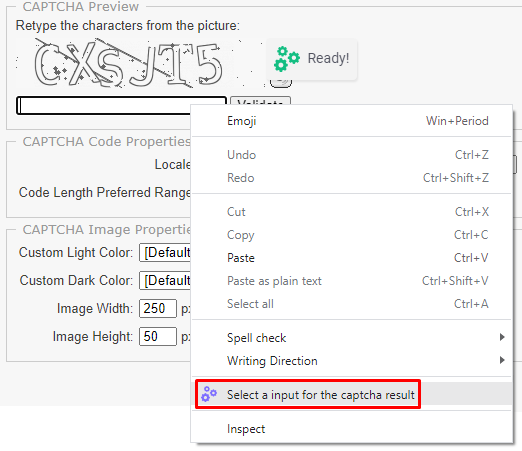Screen dimensions: 522x451
Task: Click the Validate button
Action: click(260, 101)
